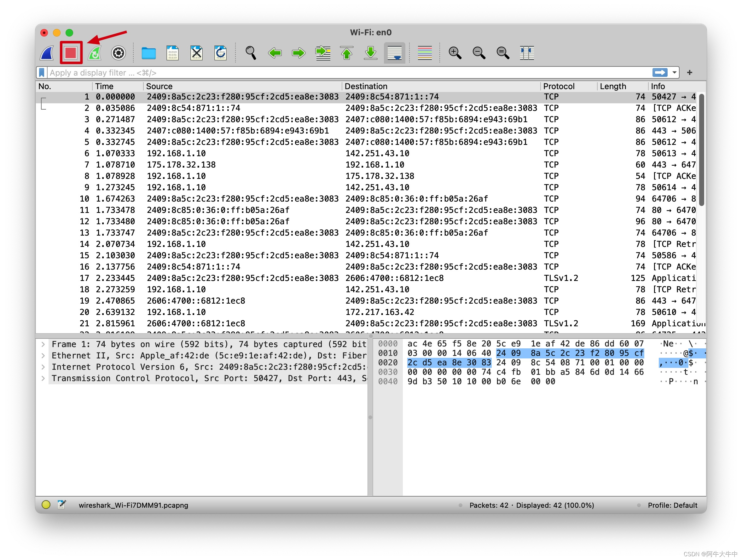Toggle packet colorizing rules
This screenshot has height=560, width=742.
(x=425, y=53)
